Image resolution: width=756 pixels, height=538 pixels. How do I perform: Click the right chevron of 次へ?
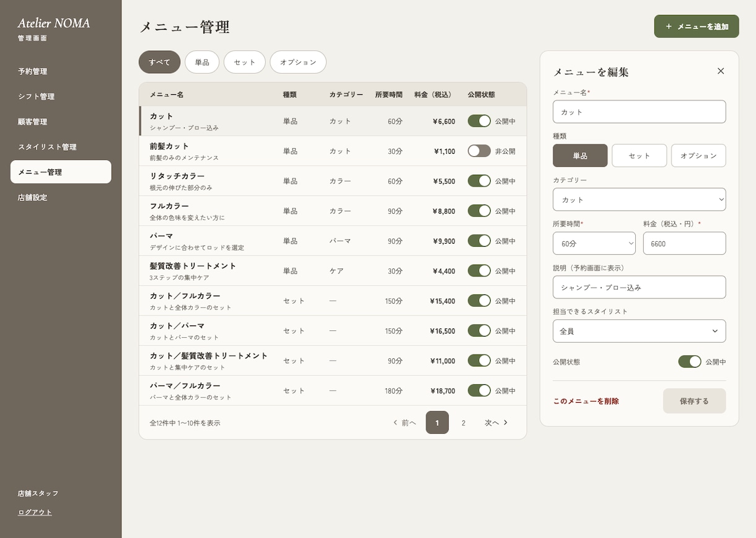(506, 423)
